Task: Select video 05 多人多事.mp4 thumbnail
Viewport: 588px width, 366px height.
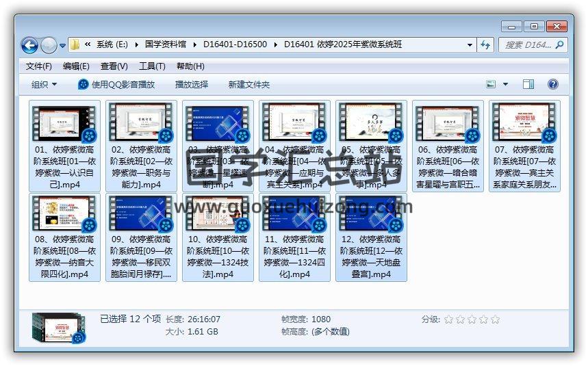Action: [371, 123]
